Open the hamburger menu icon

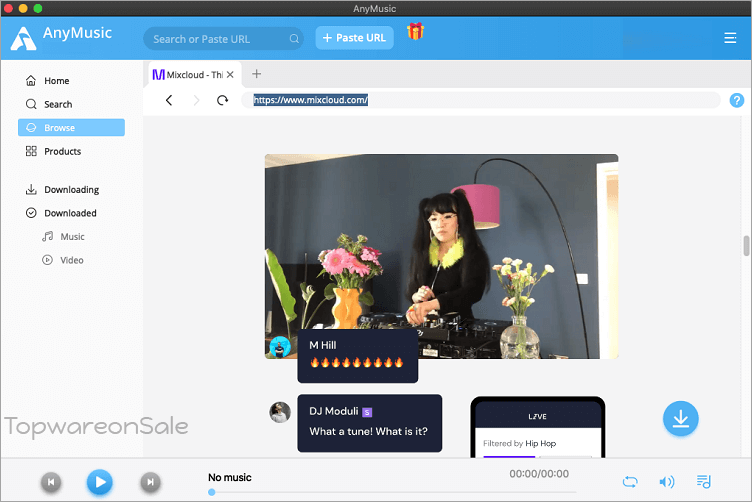(x=730, y=38)
